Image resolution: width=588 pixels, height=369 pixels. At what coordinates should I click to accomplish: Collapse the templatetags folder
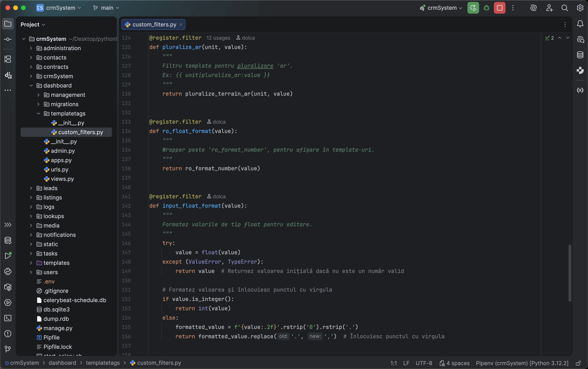click(x=38, y=114)
